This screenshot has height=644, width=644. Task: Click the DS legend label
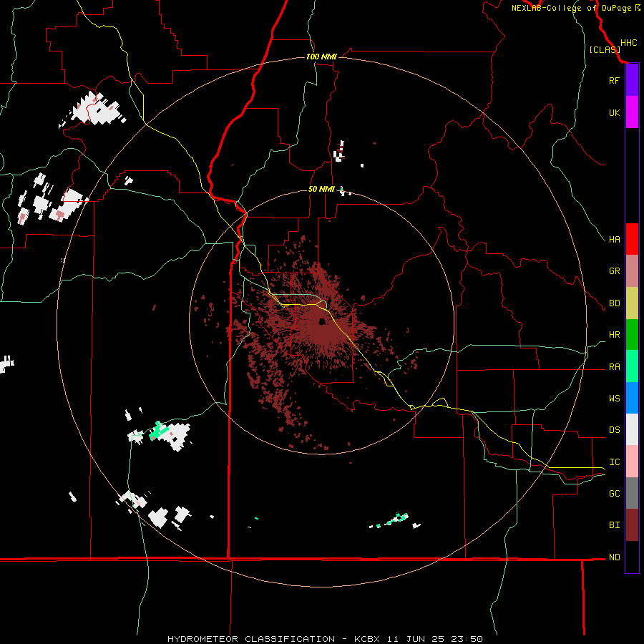614,430
